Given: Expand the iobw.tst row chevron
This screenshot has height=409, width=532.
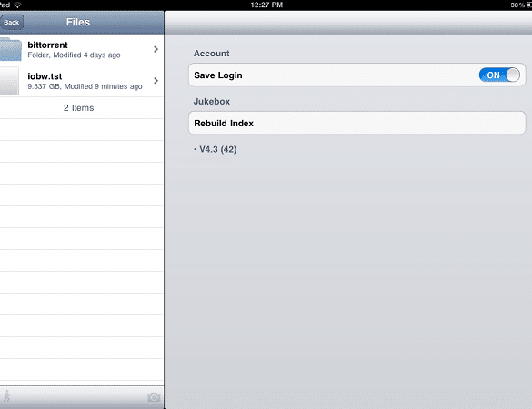Looking at the screenshot, I should coord(156,81).
